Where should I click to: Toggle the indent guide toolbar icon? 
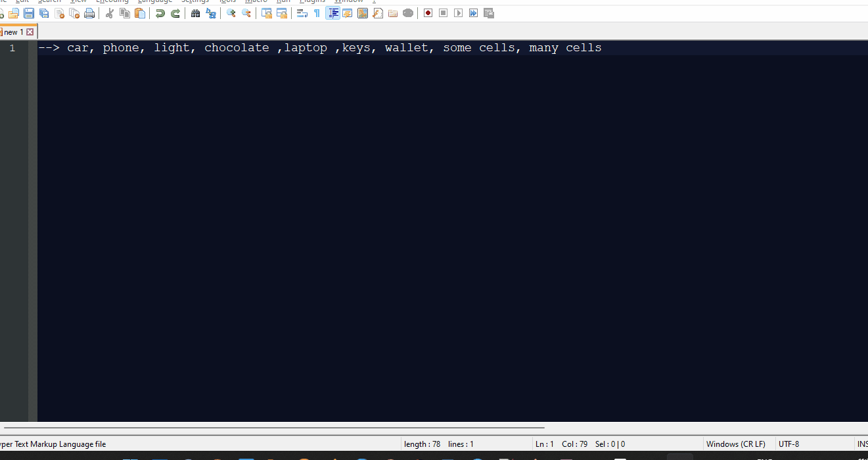pos(333,13)
